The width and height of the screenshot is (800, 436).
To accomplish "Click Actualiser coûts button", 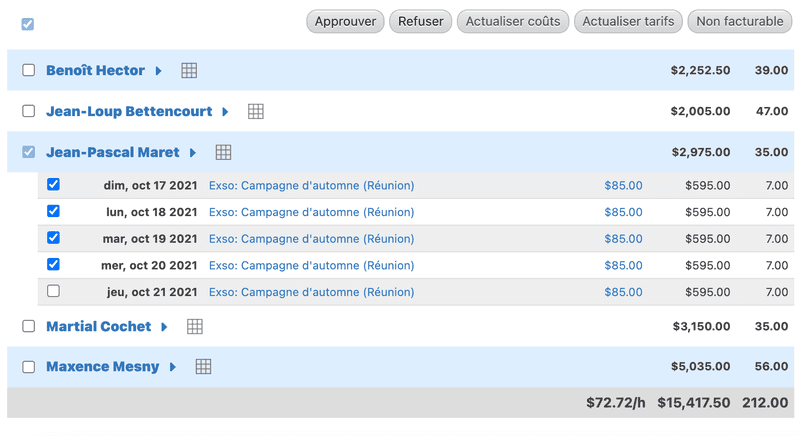I will pyautogui.click(x=513, y=21).
